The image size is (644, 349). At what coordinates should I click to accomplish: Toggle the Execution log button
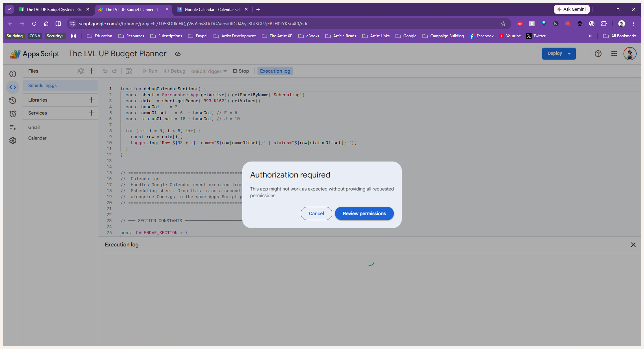pos(275,71)
